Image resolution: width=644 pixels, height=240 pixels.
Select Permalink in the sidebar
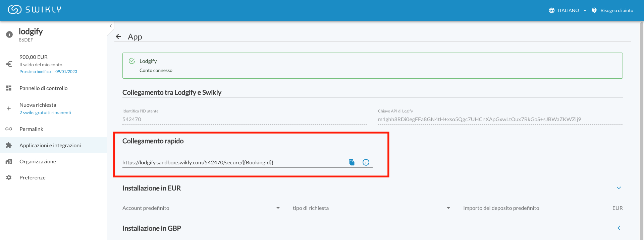tap(31, 129)
